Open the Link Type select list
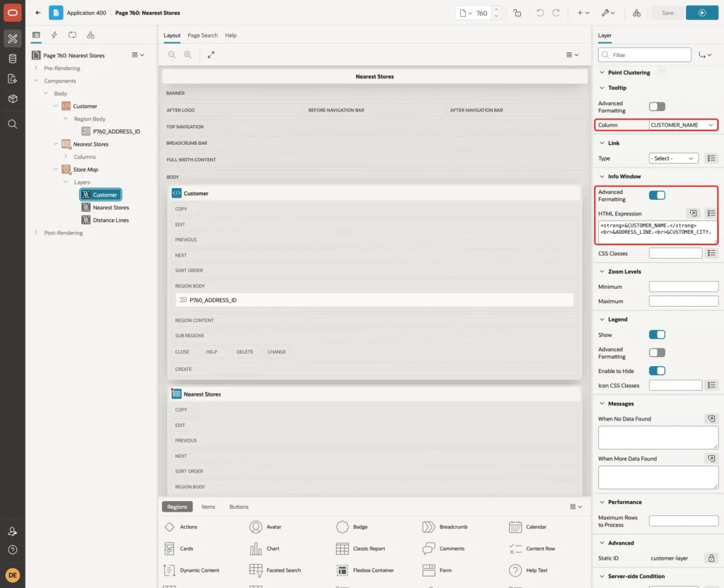 pyautogui.click(x=673, y=158)
